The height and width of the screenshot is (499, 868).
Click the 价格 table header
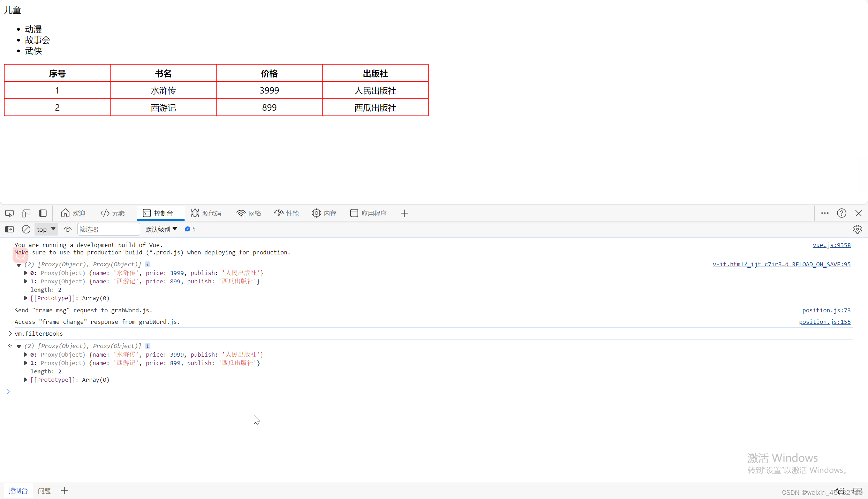[x=269, y=73]
